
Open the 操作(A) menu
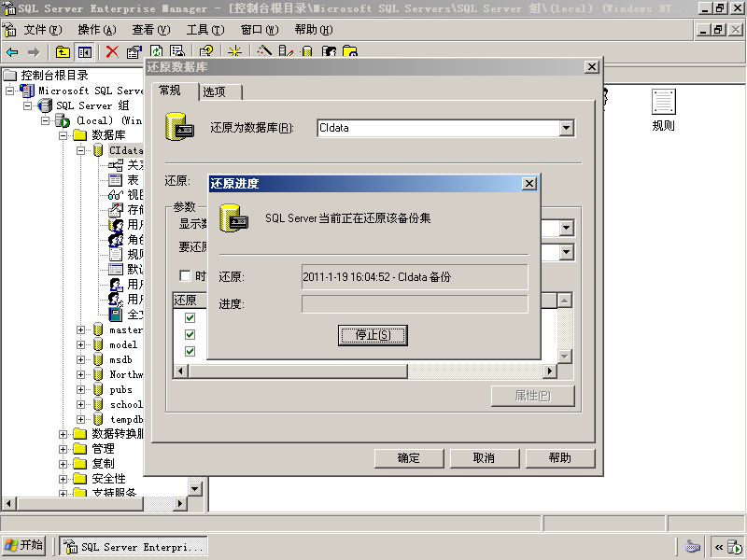point(97,30)
